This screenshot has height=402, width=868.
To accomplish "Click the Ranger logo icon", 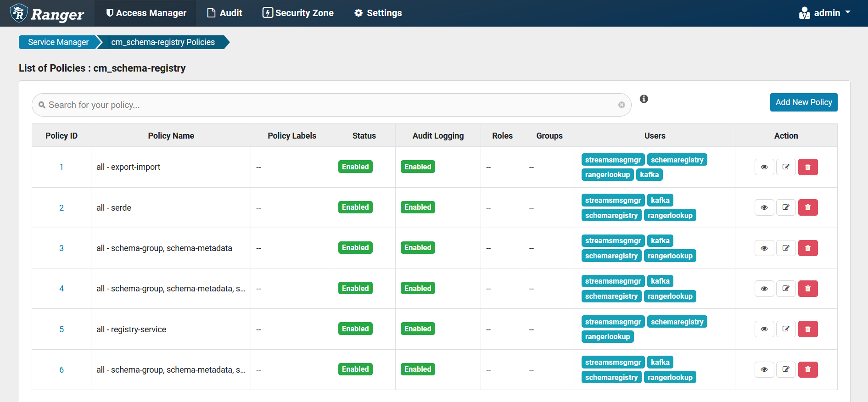I will 19,13.
